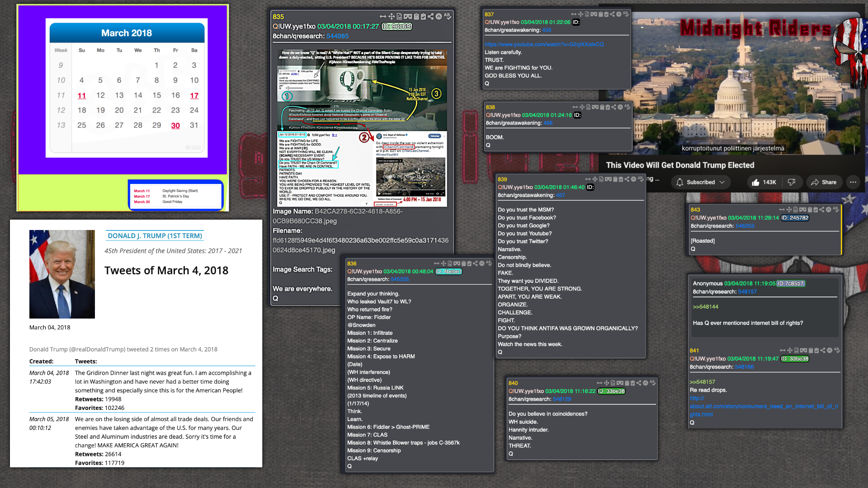The image size is (868, 488).
Task: Click the notification bell on the Subscribed button
Action: coord(680,182)
